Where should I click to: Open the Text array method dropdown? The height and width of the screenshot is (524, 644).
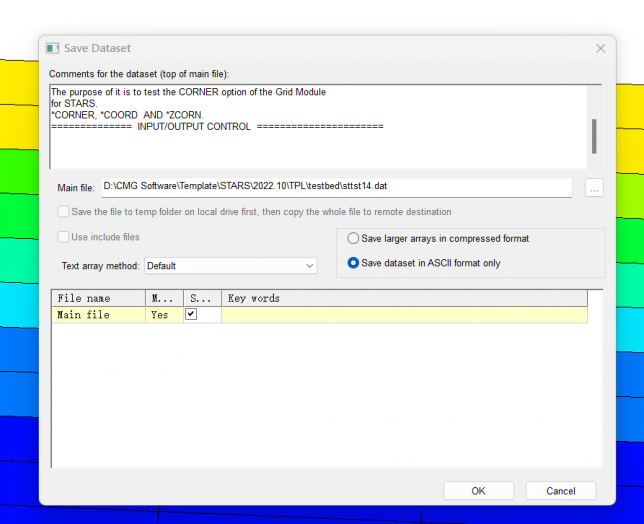click(x=230, y=266)
